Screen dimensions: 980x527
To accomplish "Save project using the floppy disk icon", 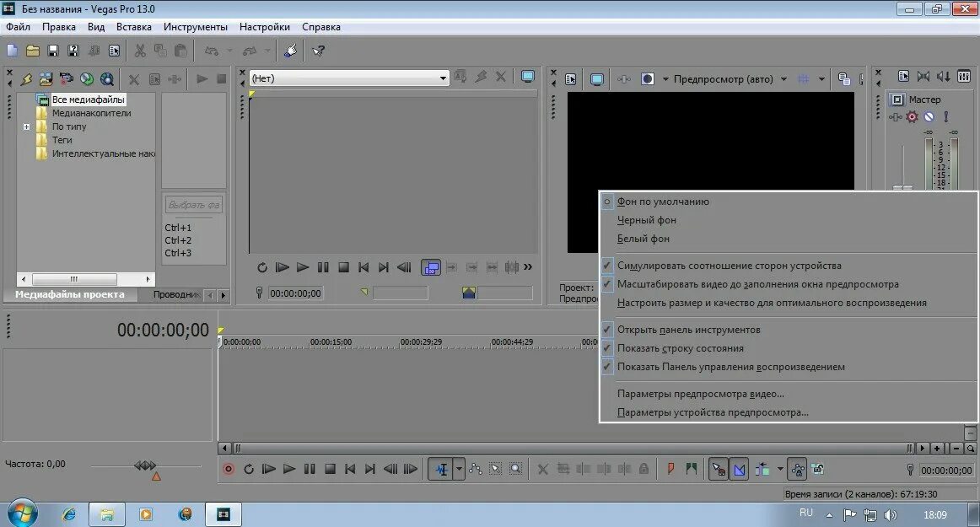I will click(53, 51).
